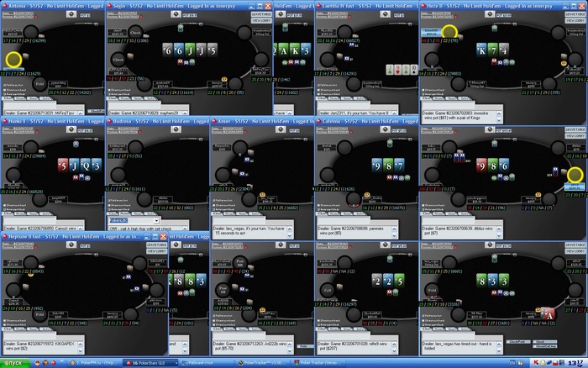The image size is (588, 368).
Task: Click the second quick launch icon on the taskbar
Action: pyautogui.click(x=45, y=363)
